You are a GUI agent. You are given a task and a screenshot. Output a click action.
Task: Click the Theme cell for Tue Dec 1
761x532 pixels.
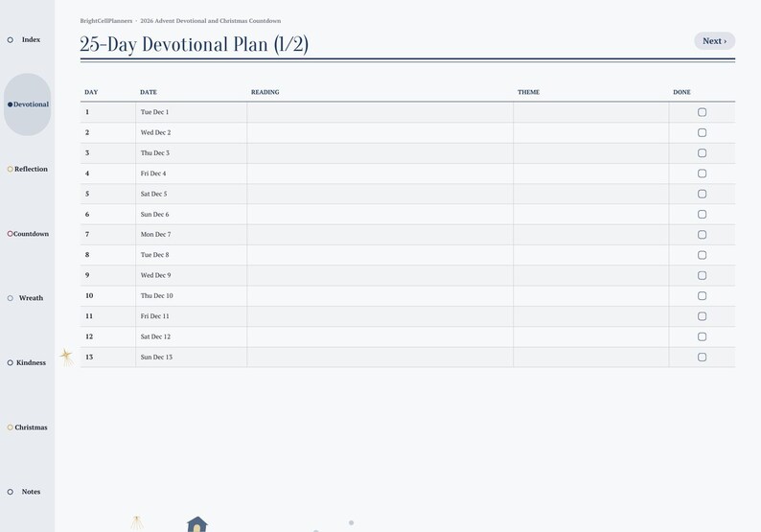coord(591,112)
